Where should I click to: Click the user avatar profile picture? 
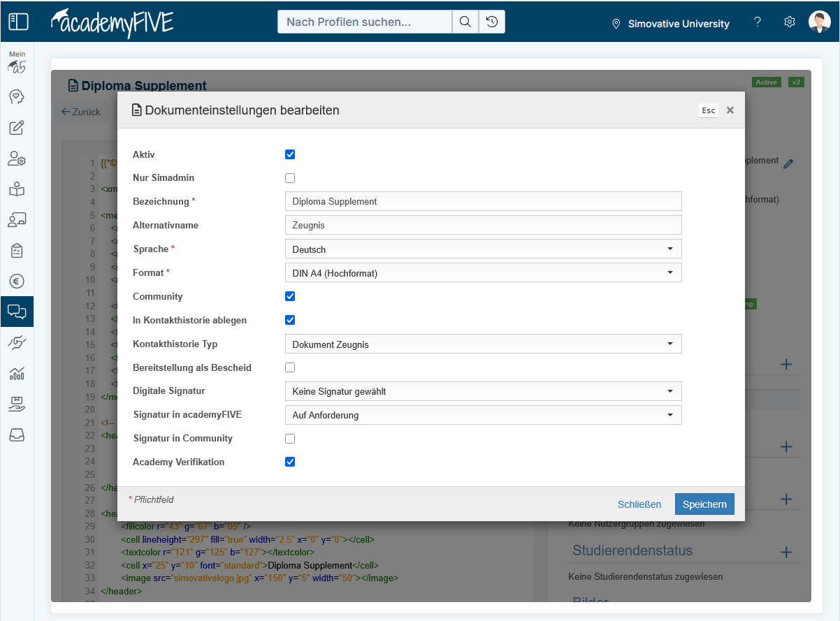click(819, 22)
